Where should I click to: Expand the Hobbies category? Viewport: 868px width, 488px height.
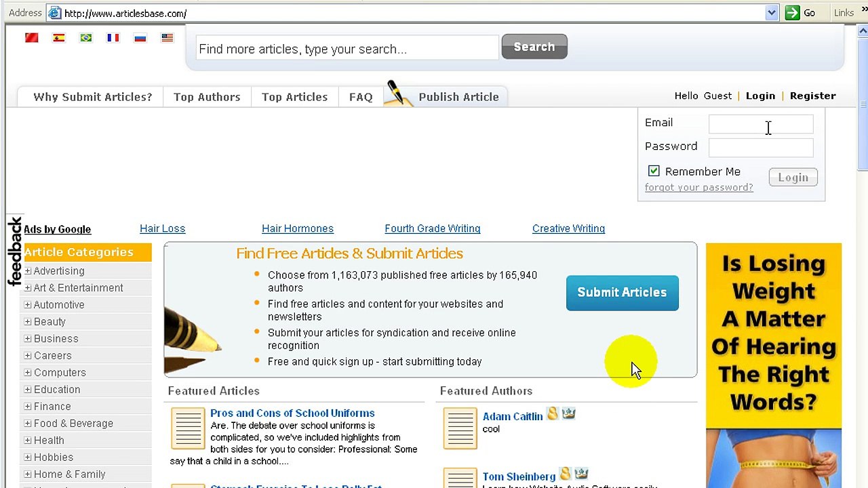click(28, 457)
